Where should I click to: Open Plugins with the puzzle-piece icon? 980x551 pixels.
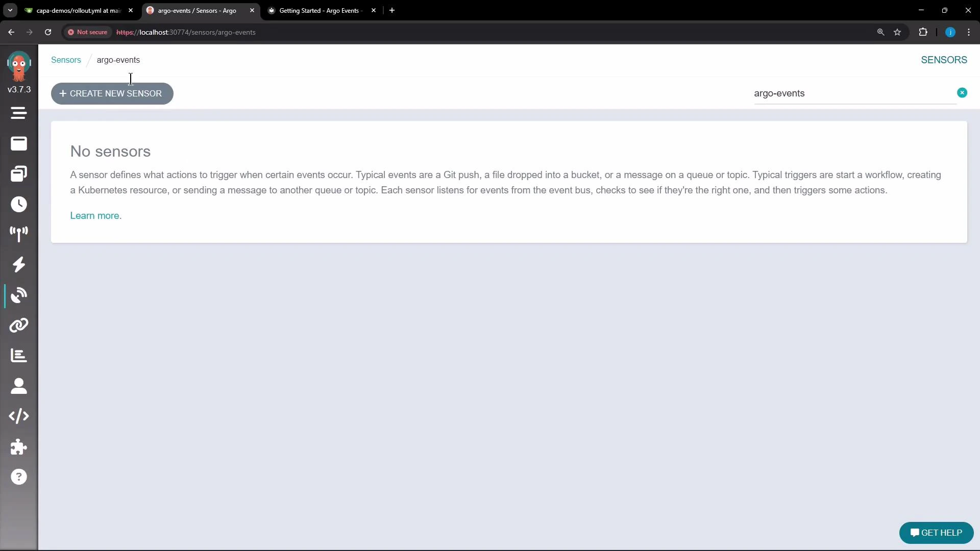pos(18,447)
